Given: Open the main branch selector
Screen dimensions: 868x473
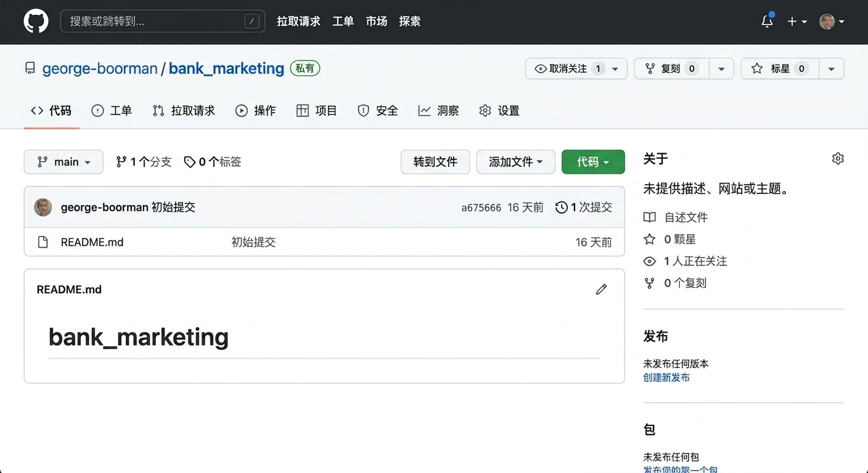Looking at the screenshot, I should (x=63, y=162).
